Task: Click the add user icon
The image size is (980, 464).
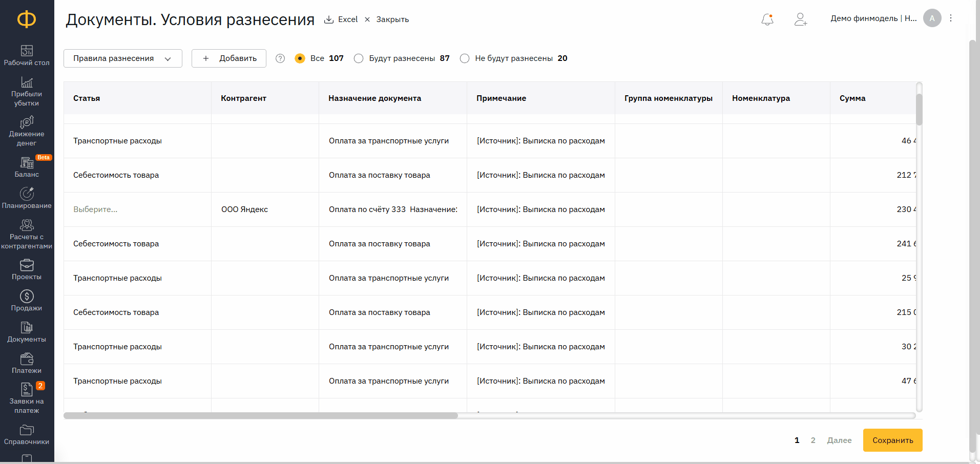Action: tap(800, 19)
